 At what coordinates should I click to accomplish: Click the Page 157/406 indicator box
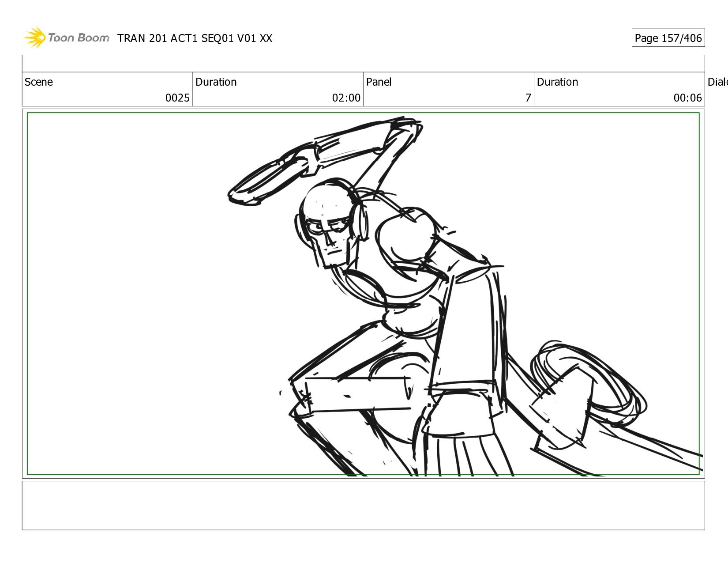coord(668,38)
